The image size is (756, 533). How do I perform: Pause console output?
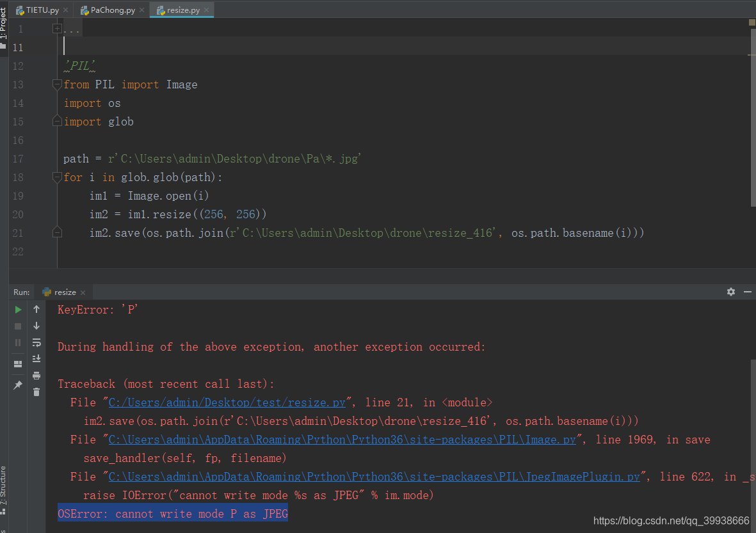coord(19,342)
